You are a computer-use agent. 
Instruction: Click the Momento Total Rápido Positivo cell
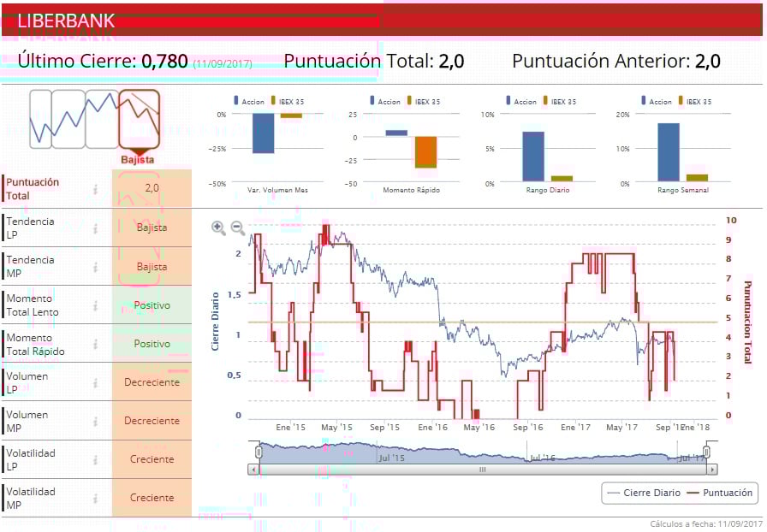(152, 344)
